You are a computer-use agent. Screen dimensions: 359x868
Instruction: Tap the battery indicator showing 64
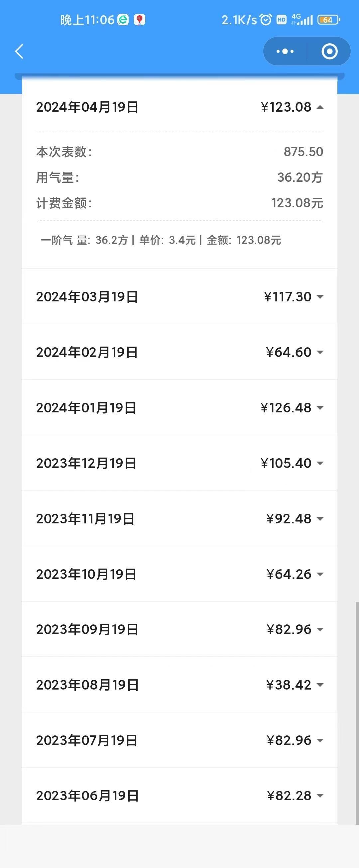pyautogui.click(x=328, y=20)
